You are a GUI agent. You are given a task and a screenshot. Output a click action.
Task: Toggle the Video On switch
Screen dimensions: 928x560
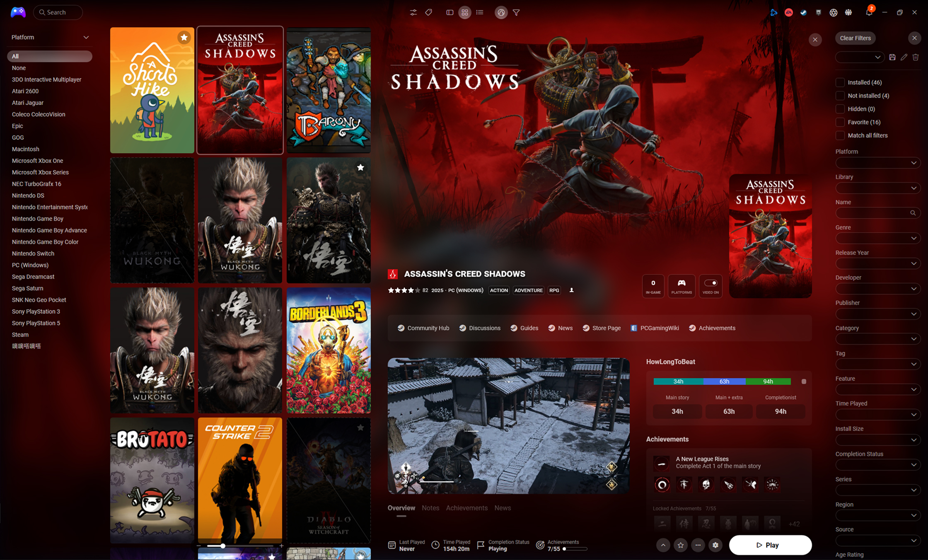click(x=710, y=283)
